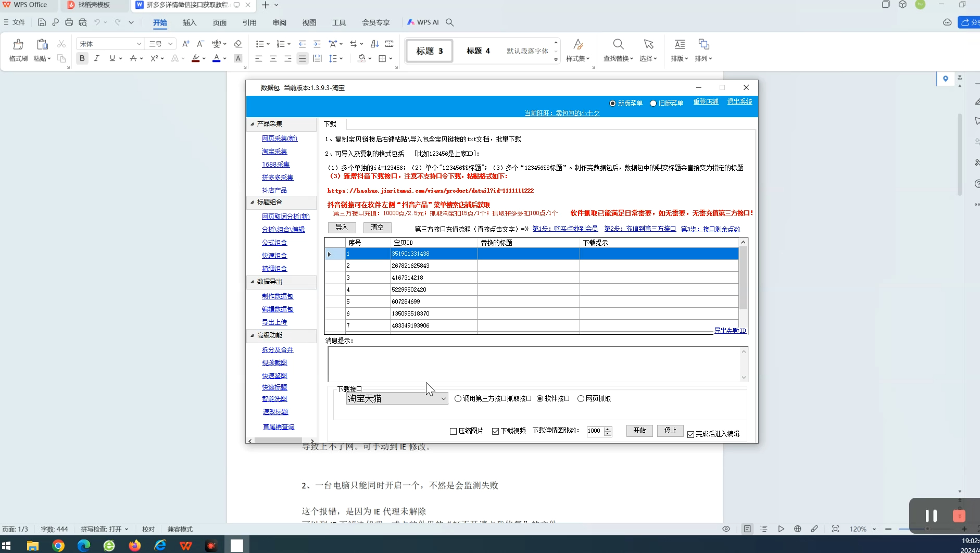Switch to the 引用 ribbon tab
This screenshot has width=980, height=553.
249,22
